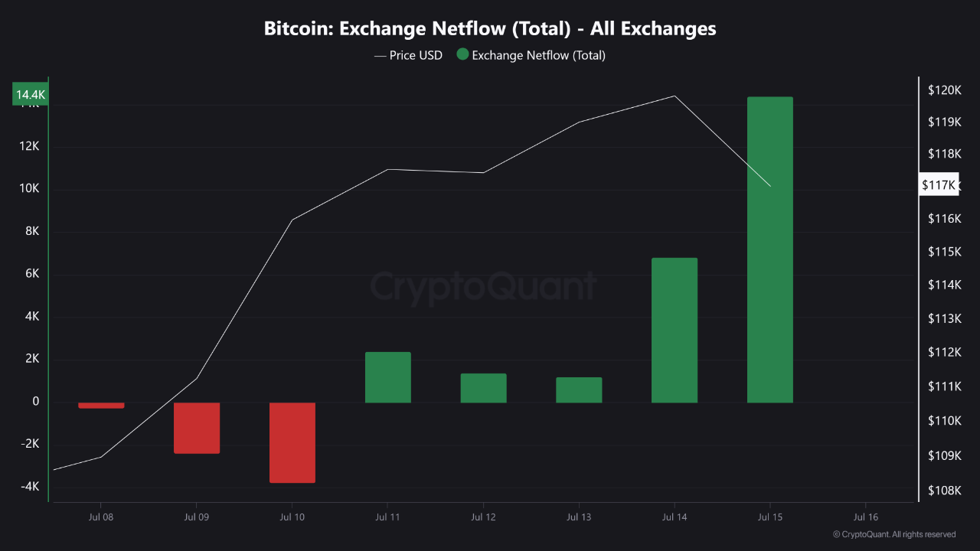Click the Jul 14 green netflow bar
The height and width of the screenshot is (551, 980).
coord(675,330)
